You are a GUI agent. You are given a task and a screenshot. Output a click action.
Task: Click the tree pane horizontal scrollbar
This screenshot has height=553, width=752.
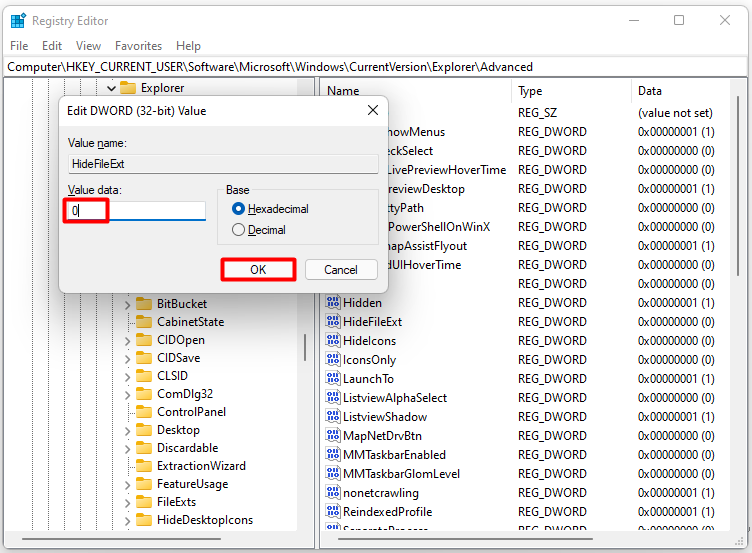click(121, 539)
